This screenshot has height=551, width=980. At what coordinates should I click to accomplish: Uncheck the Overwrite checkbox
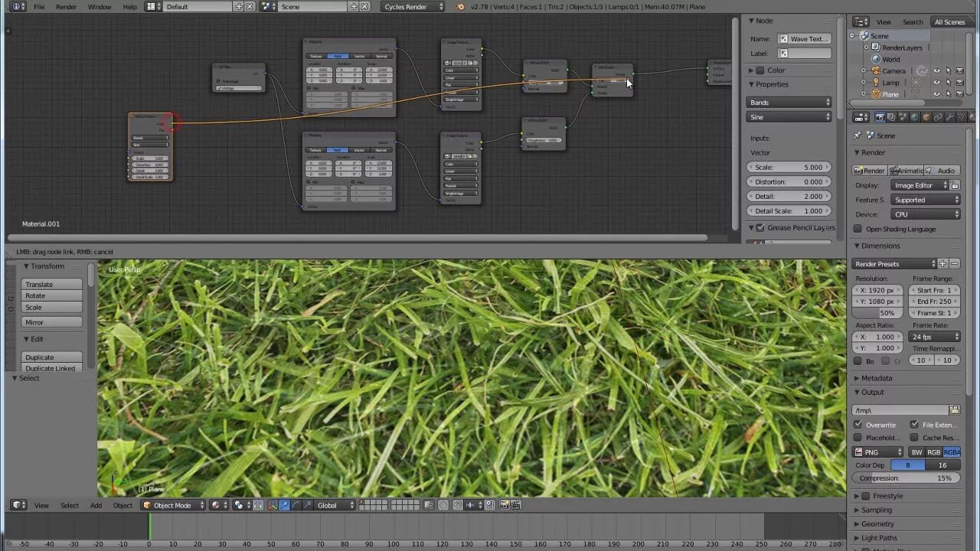click(x=858, y=425)
